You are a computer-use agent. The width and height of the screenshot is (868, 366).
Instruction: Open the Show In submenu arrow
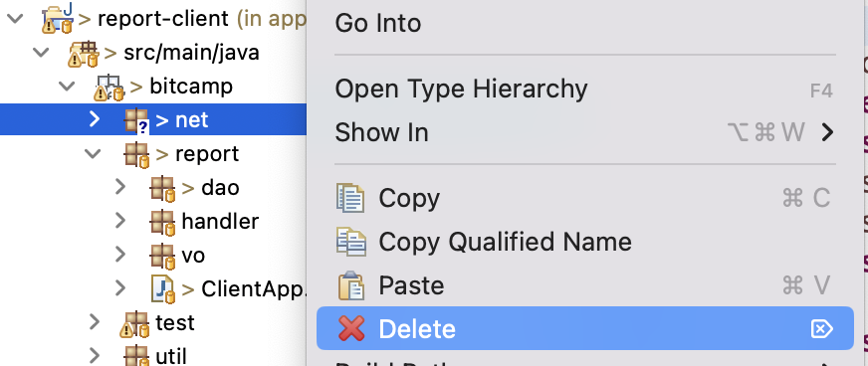(x=827, y=132)
